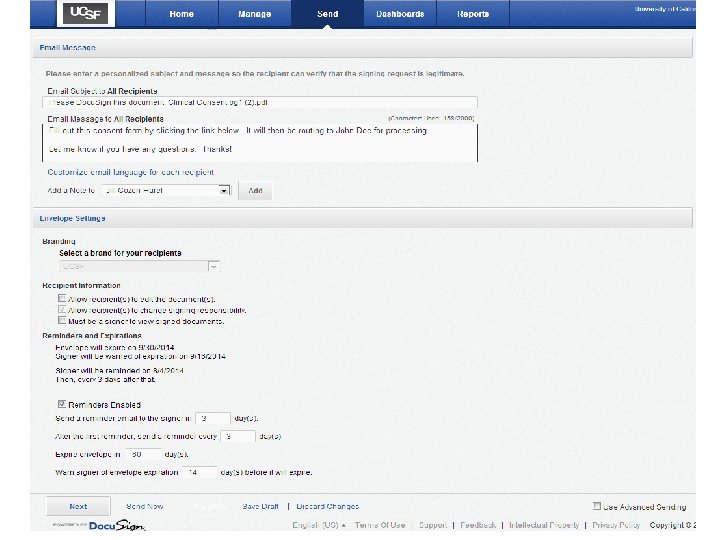
Task: Open the Manage tab
Action: pos(254,14)
